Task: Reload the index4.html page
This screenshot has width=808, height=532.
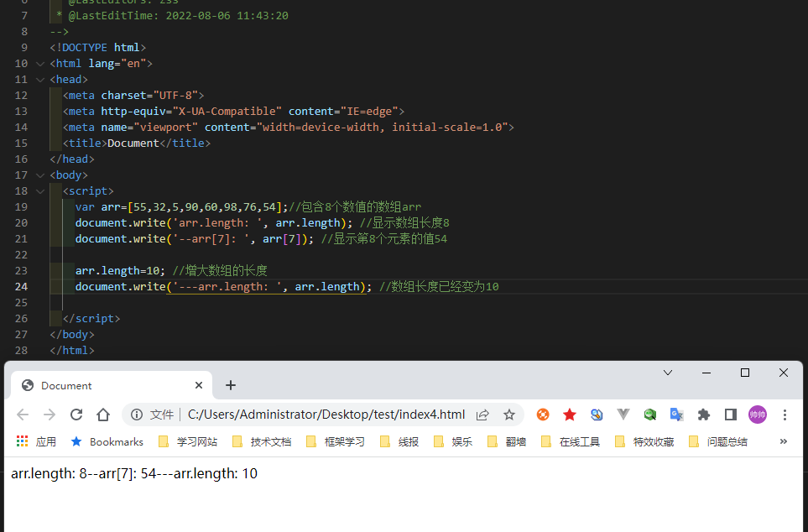Action: 76,415
